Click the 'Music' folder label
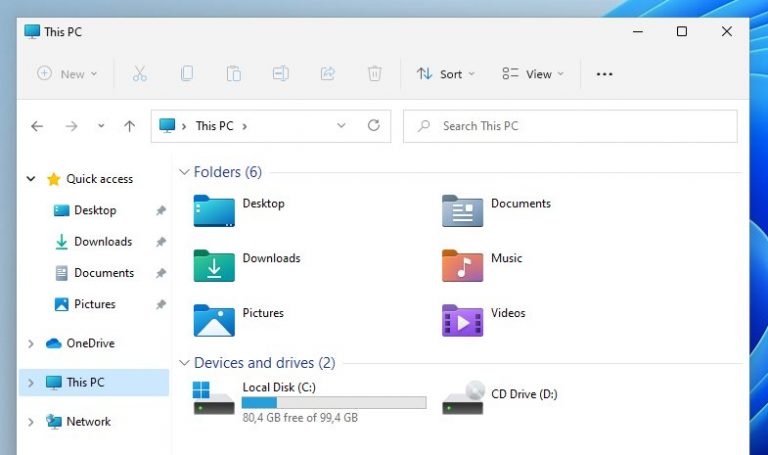The width and height of the screenshot is (768, 455). (506, 258)
